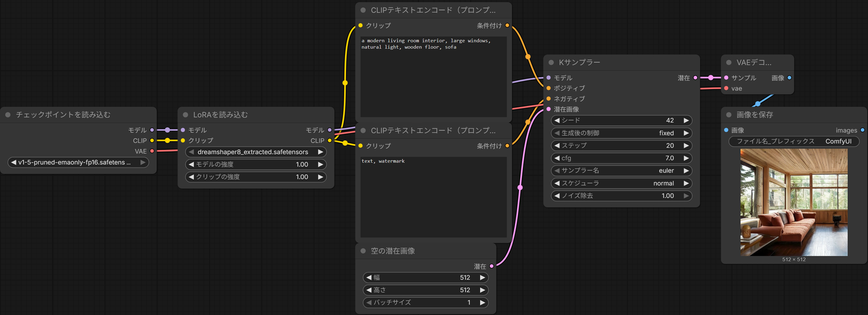The height and width of the screenshot is (315, 868).
Task: Click the モデル input socket on Kサンプラー
Action: pos(548,78)
